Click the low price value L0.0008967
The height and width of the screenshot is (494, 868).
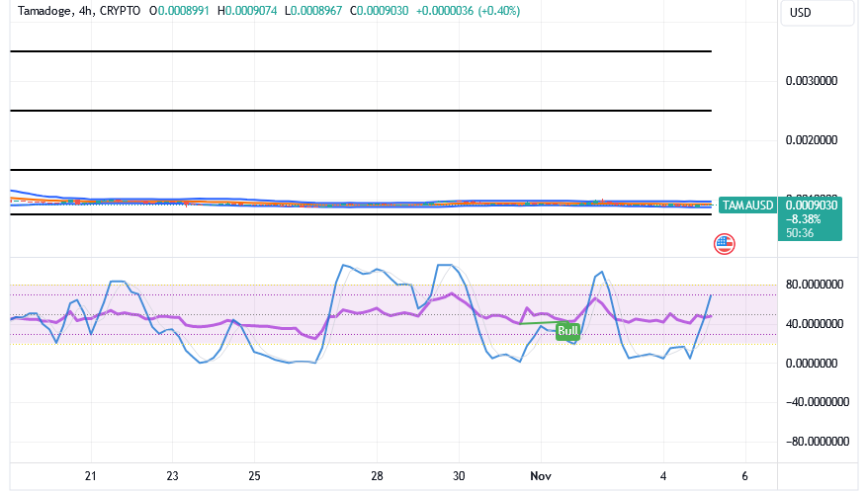(313, 11)
